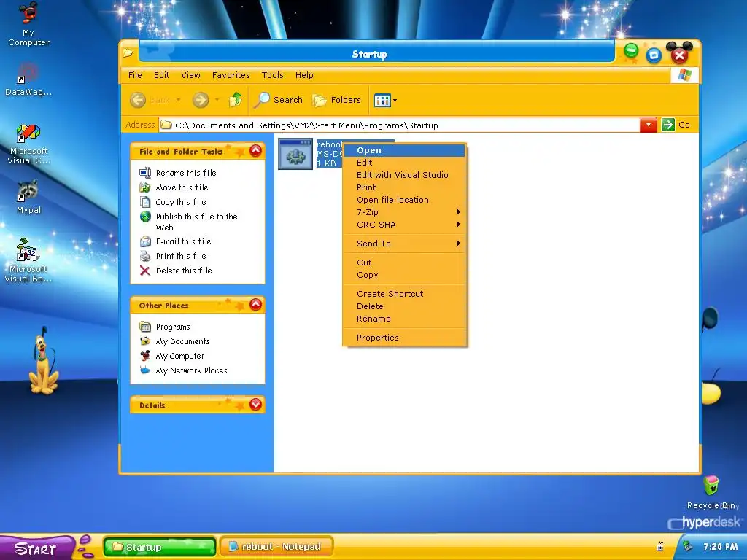Image resolution: width=747 pixels, height=560 pixels.
Task: Expand the Details panel
Action: [255, 404]
